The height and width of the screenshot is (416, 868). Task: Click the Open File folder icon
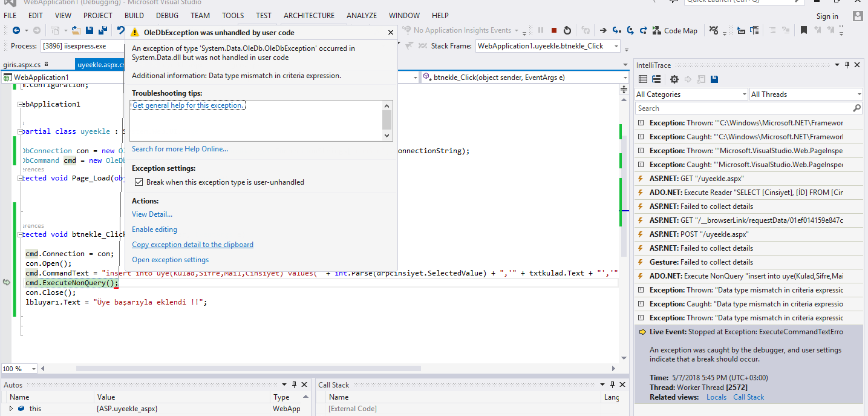coord(76,30)
